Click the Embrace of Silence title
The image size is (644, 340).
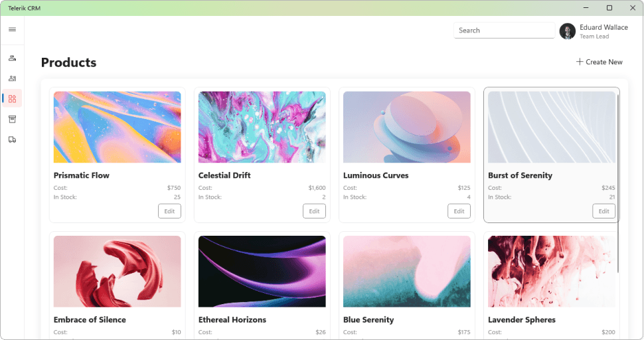pos(90,319)
